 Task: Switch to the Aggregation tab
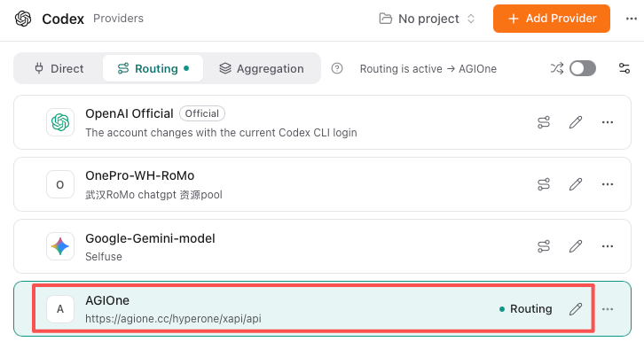pos(261,68)
